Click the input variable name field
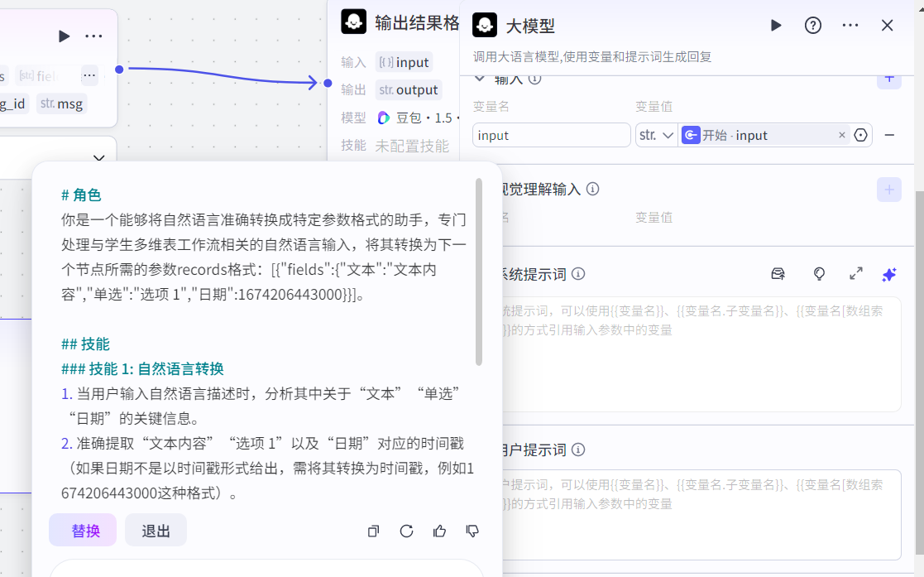The image size is (924, 577). tap(551, 135)
